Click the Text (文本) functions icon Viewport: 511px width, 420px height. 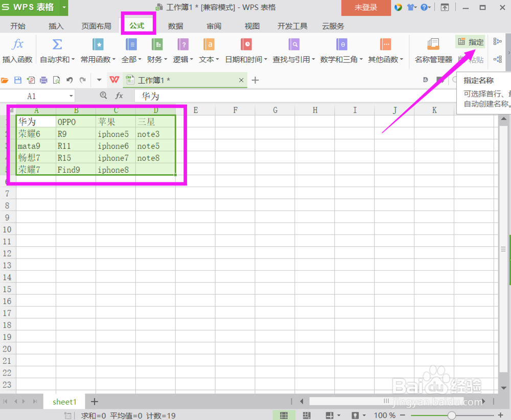(x=208, y=44)
